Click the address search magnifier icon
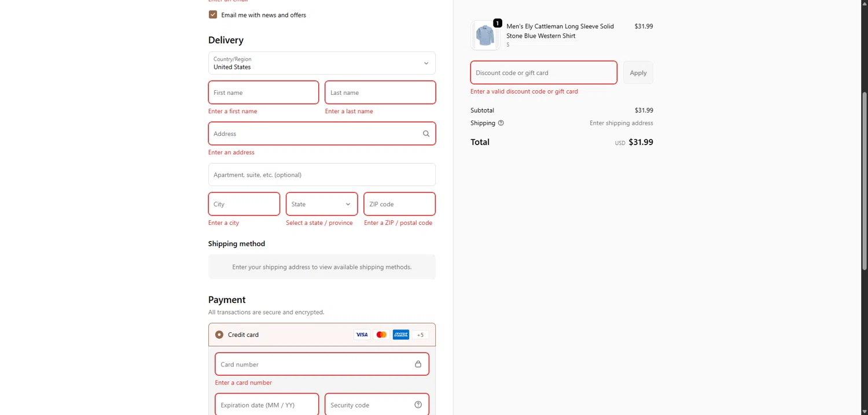868x415 pixels. point(426,134)
